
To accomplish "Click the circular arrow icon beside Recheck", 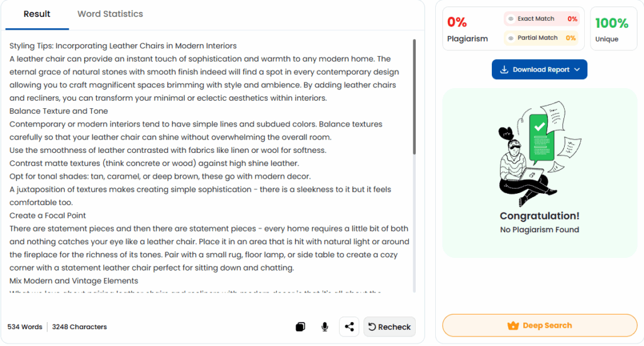I will pyautogui.click(x=372, y=326).
